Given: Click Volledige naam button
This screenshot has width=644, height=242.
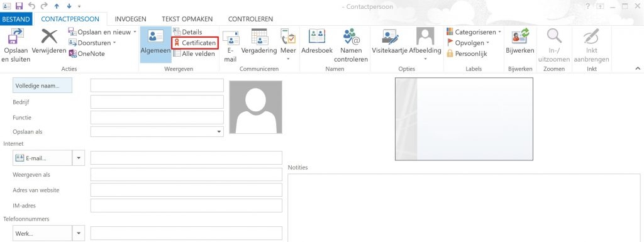Looking at the screenshot, I should tap(43, 85).
